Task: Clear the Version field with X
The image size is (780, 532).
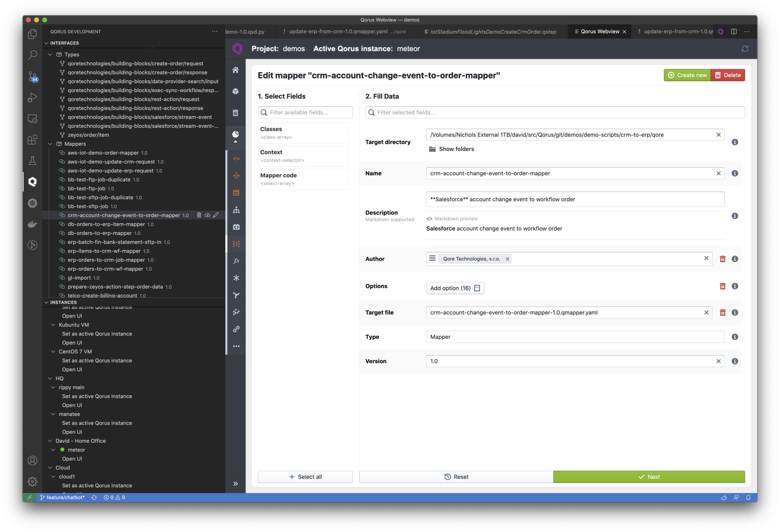Action: (718, 361)
